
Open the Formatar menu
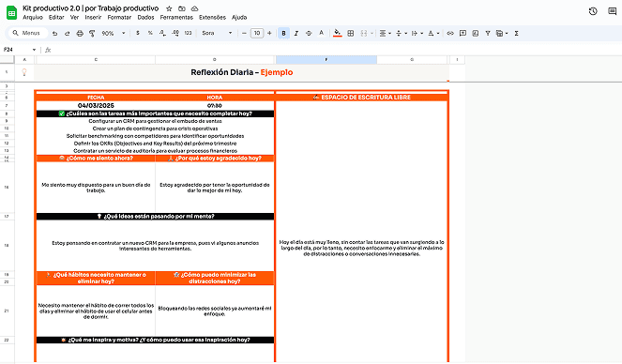click(x=119, y=18)
